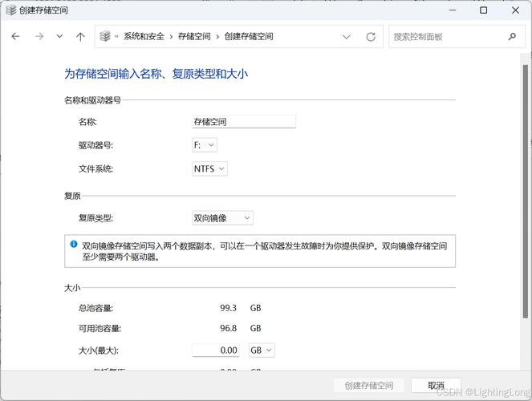Click the 创建存储空间 button
This screenshot has height=401, width=532.
pyautogui.click(x=369, y=386)
